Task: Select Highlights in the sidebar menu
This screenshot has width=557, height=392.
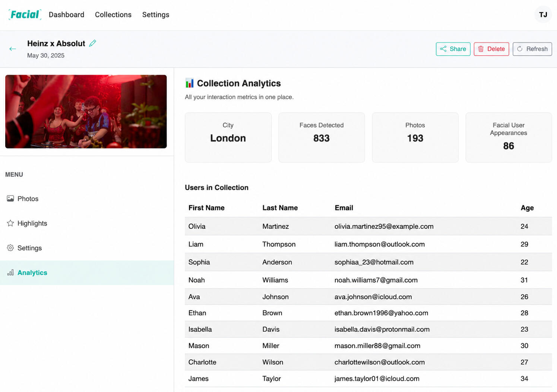Action: [87, 223]
